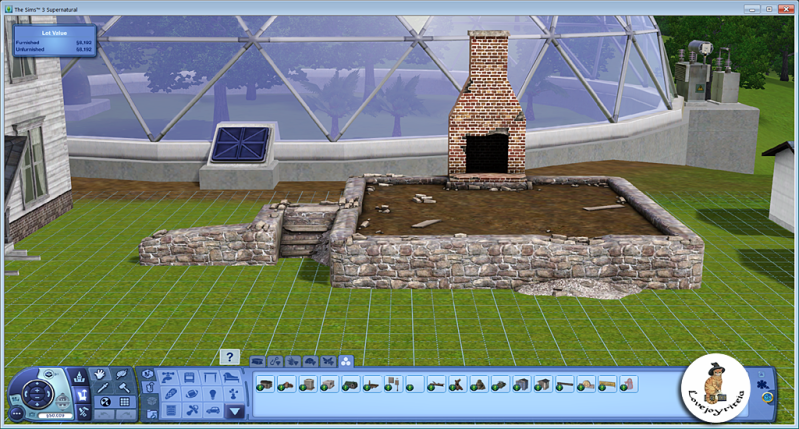Open the saved items folder icon
Viewport: 799px width, 429px height.
(152, 414)
